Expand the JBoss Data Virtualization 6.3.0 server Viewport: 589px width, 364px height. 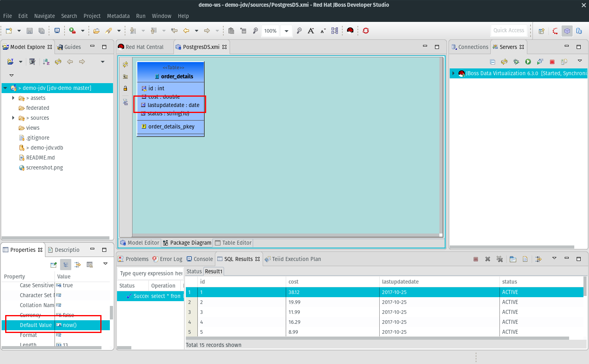(453, 73)
